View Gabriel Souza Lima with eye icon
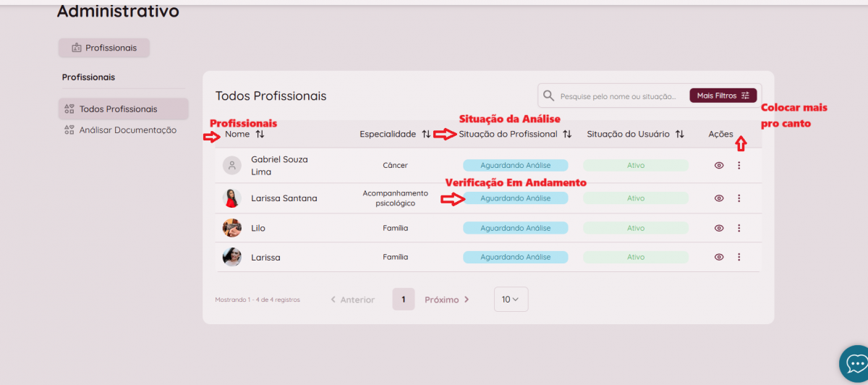This screenshot has width=868, height=385. click(719, 166)
